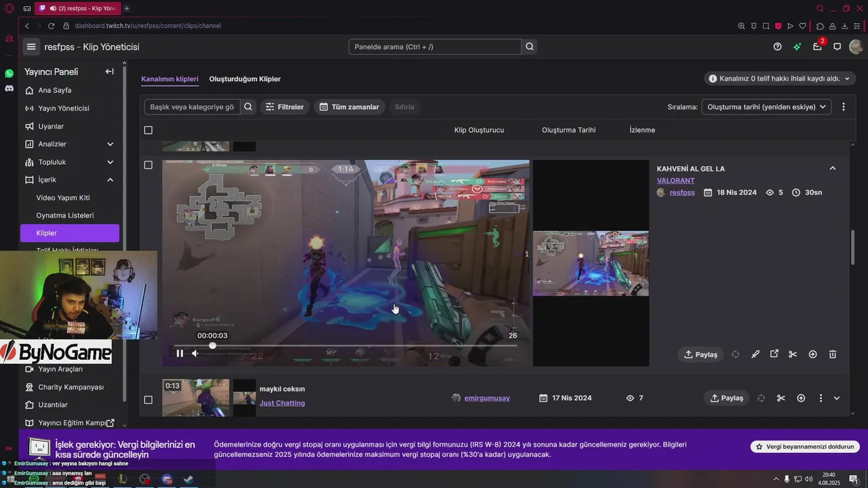Open the browser extensions cube icon

coord(820,26)
